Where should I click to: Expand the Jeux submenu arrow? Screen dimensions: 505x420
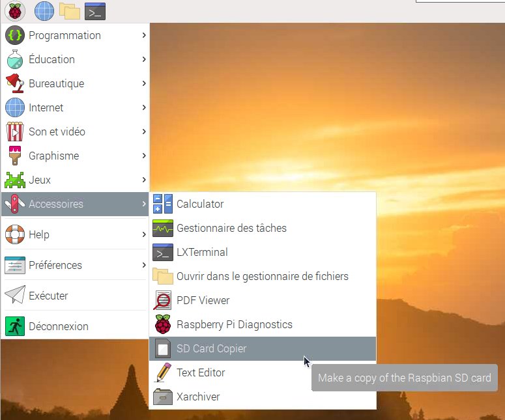(144, 180)
